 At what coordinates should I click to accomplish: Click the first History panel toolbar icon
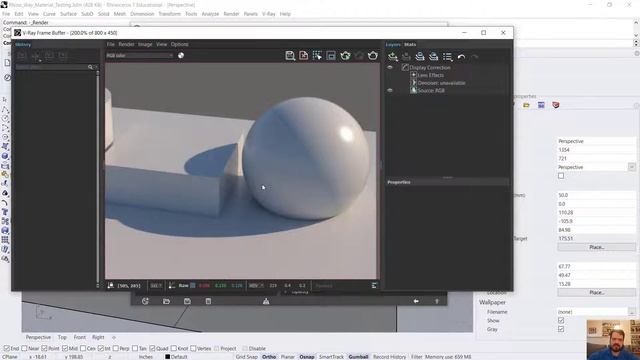tap(22, 56)
